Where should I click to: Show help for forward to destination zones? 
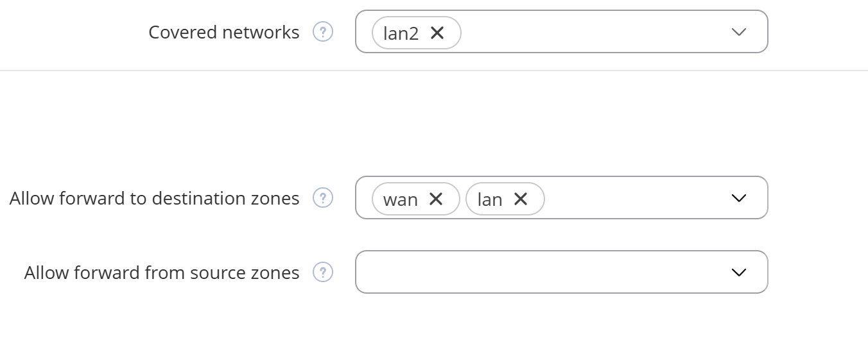click(x=323, y=198)
